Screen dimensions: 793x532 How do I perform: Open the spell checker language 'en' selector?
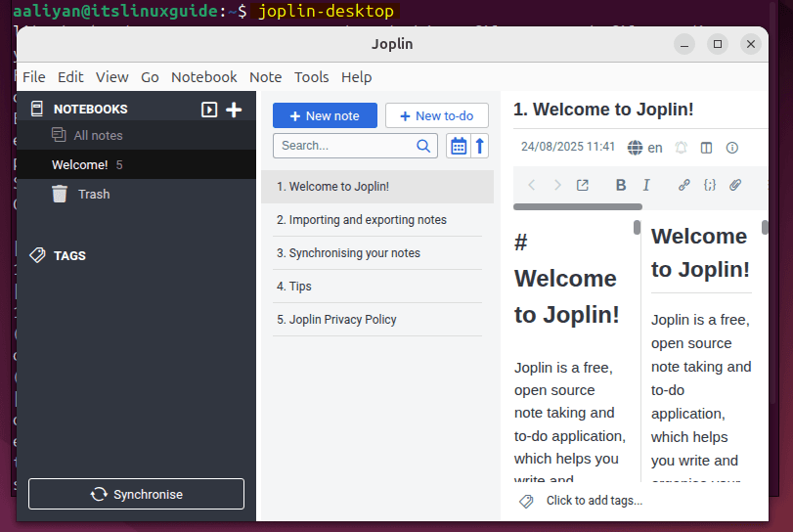pyautogui.click(x=645, y=148)
